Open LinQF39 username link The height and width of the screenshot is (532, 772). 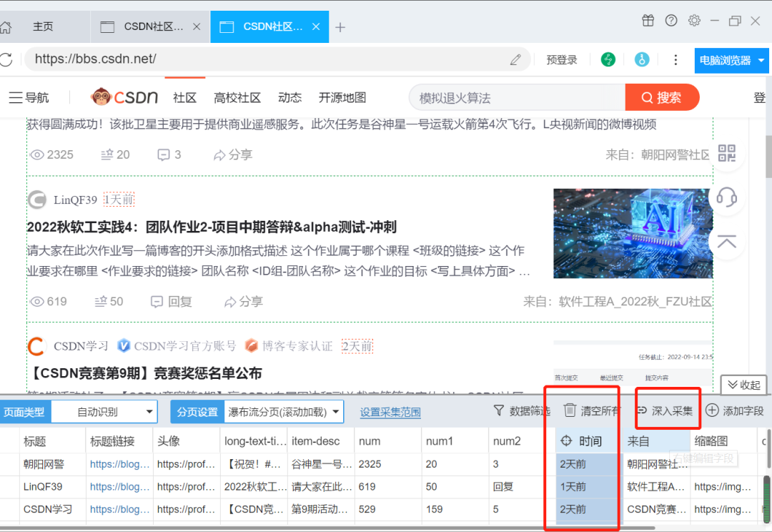[x=75, y=200]
